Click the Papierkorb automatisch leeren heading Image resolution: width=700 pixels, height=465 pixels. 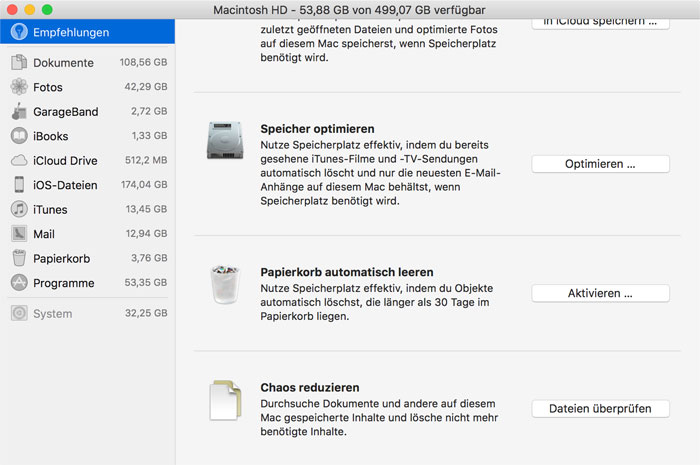[x=347, y=272]
